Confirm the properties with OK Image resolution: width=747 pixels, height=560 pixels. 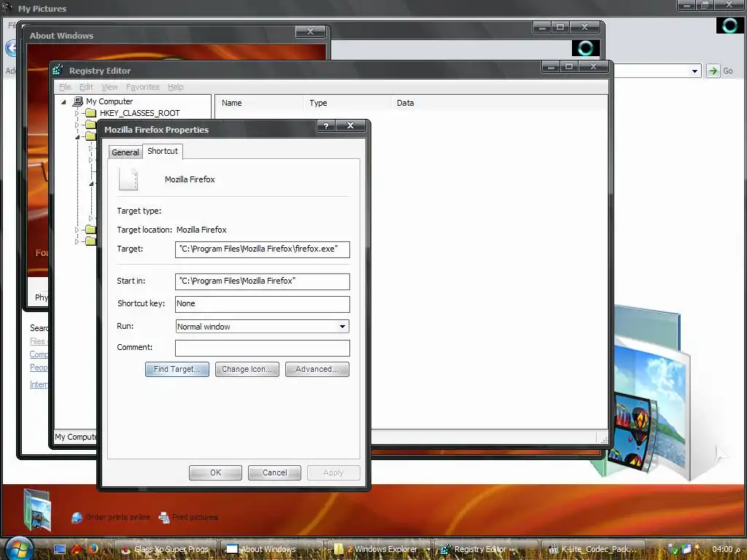(215, 472)
